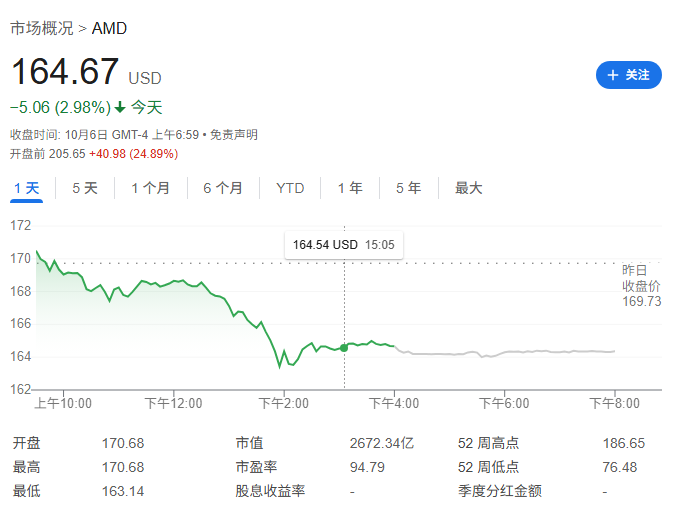Screen dimensions: 700x510
Task: Click the 164.54 USD chart tooltip
Action: tap(343, 244)
